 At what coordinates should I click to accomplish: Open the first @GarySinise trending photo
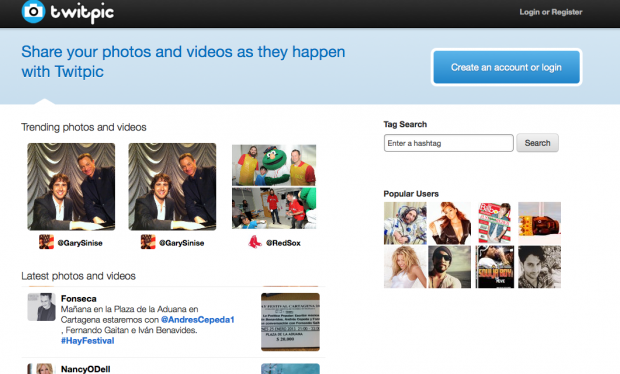tap(71, 187)
